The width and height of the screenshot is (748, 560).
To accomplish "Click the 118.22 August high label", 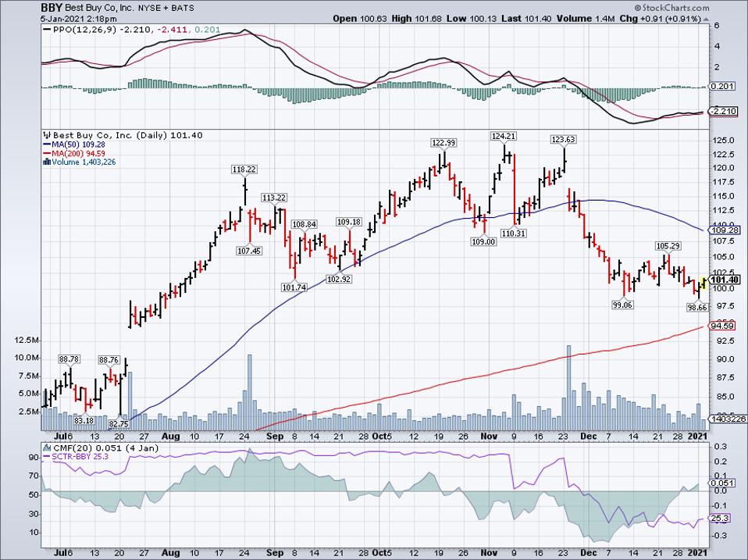I will point(244,169).
